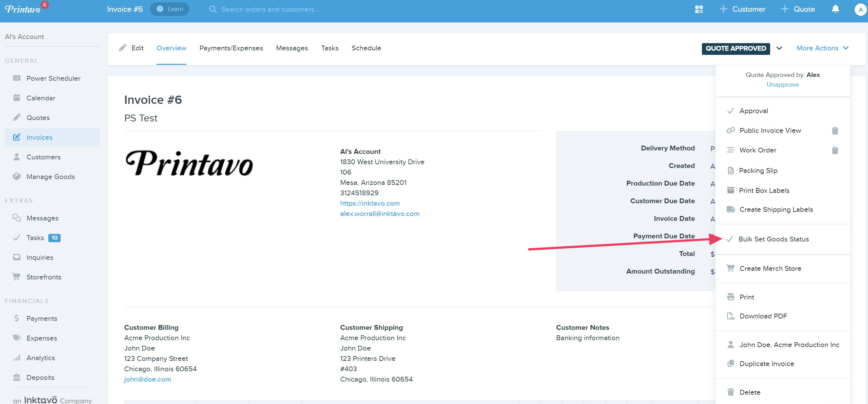
Task: Click the Download PDF file icon
Action: 731,316
